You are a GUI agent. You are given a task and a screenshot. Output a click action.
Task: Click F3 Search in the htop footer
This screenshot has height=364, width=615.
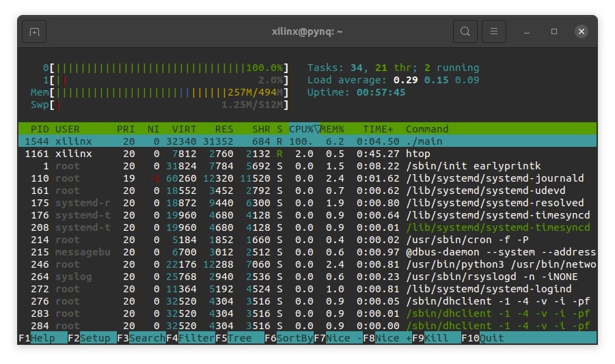pos(141,338)
